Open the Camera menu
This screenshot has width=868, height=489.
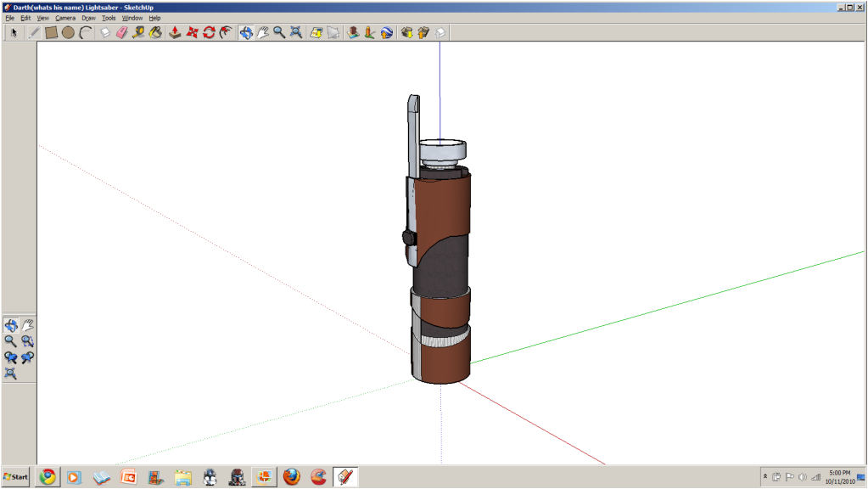pyautogui.click(x=65, y=18)
